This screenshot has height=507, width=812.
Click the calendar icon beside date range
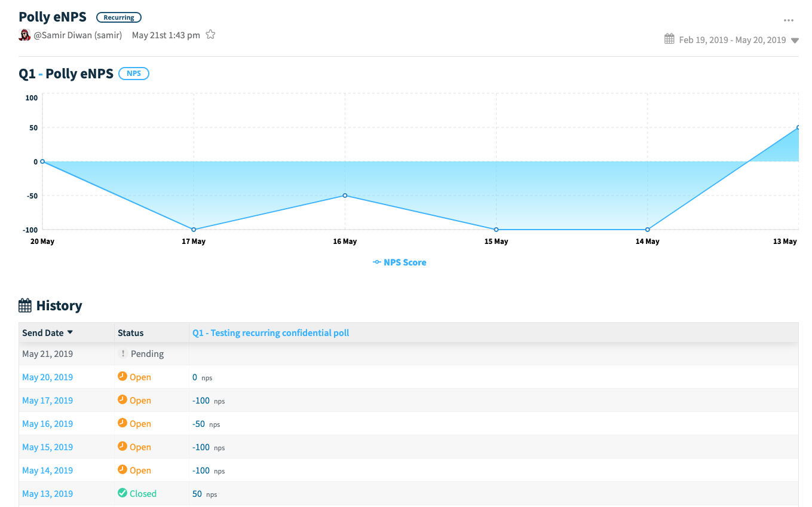pyautogui.click(x=669, y=39)
